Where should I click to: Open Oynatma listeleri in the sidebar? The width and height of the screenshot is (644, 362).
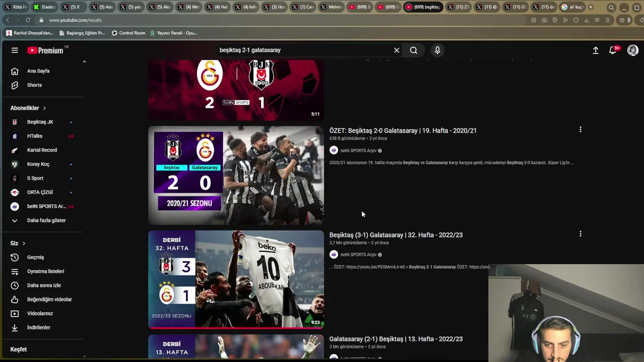click(x=42, y=271)
